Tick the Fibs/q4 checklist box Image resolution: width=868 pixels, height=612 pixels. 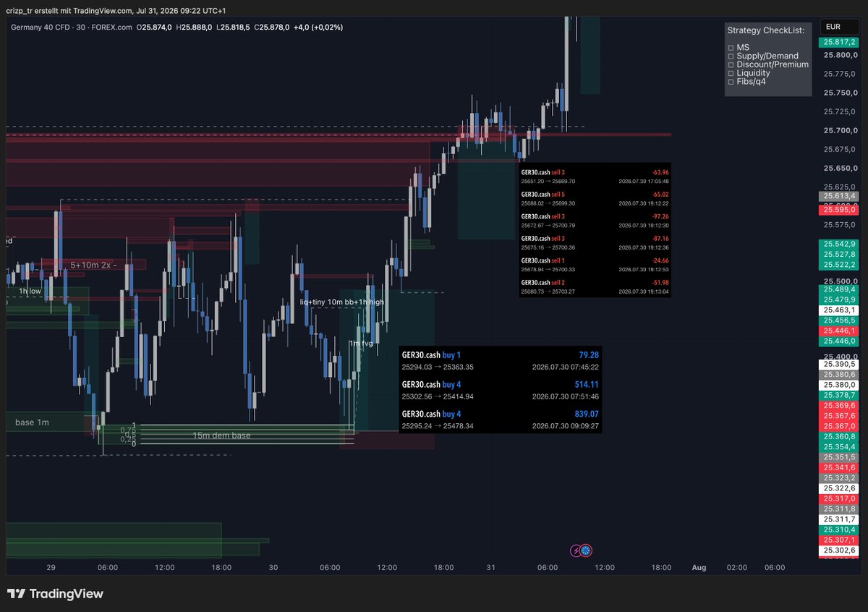[731, 82]
